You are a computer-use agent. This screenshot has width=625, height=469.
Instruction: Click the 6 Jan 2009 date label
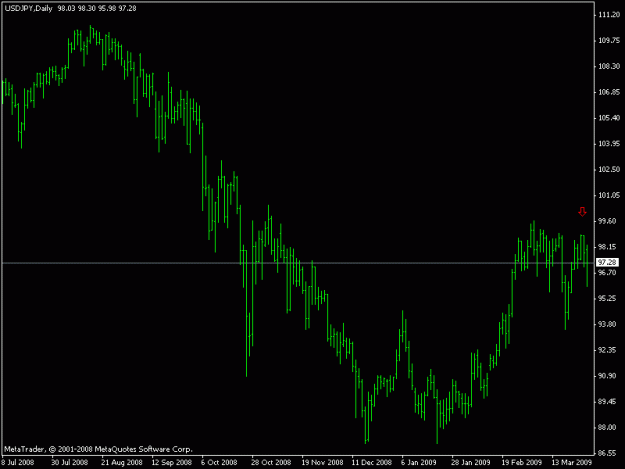click(419, 462)
